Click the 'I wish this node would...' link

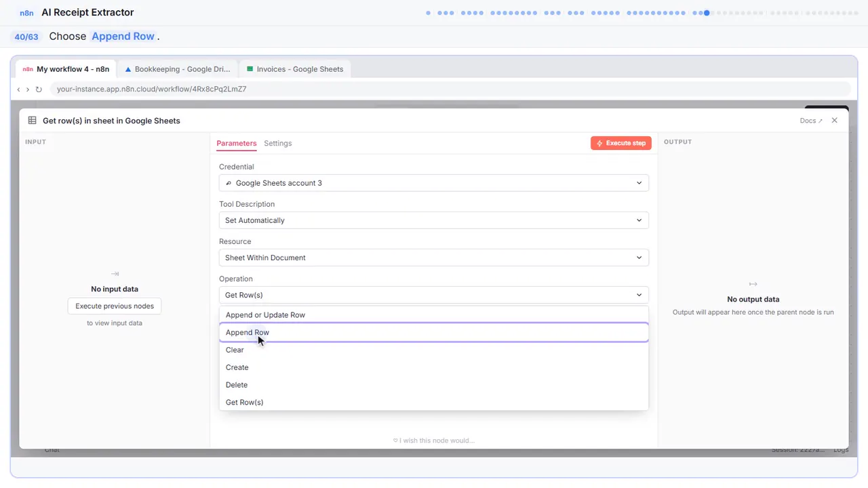tap(434, 441)
